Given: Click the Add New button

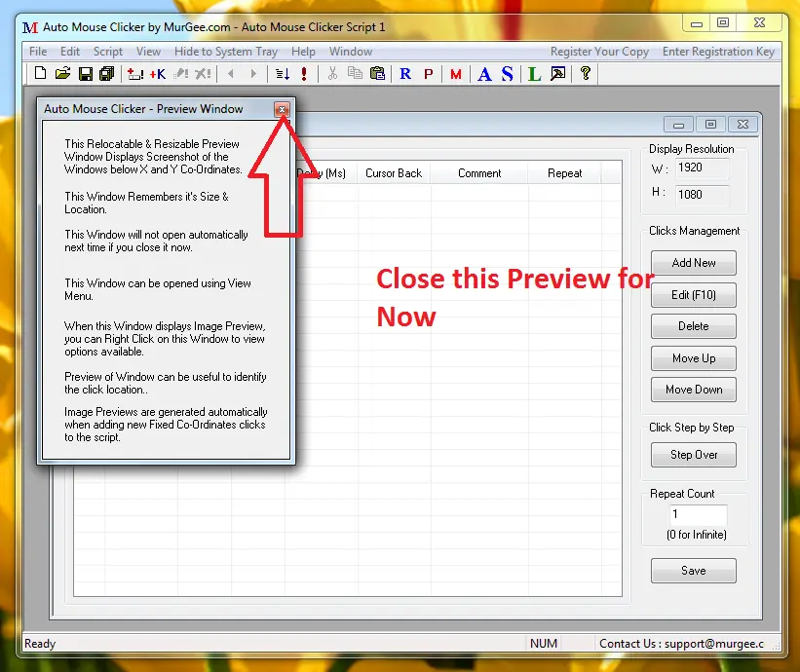Looking at the screenshot, I should point(694,263).
